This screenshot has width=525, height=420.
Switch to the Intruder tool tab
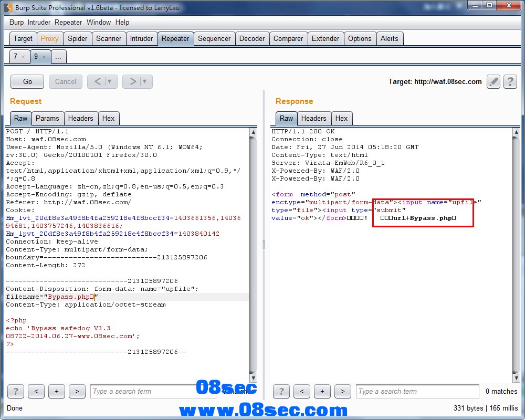point(141,38)
